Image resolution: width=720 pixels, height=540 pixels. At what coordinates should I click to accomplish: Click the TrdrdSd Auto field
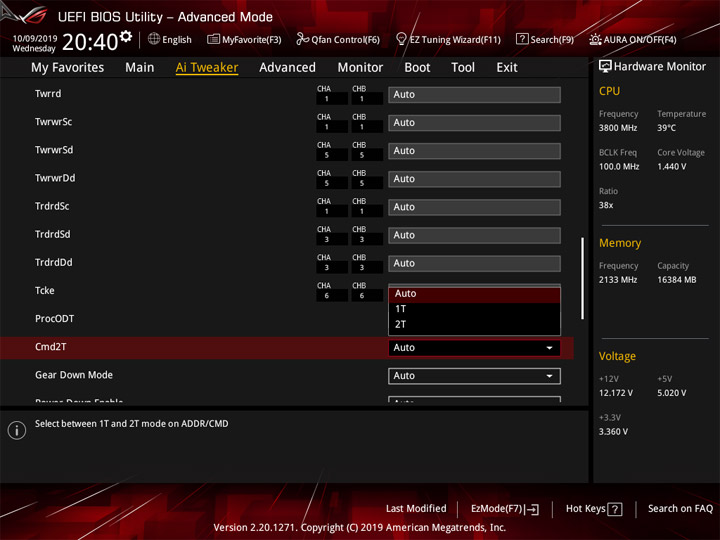[474, 235]
